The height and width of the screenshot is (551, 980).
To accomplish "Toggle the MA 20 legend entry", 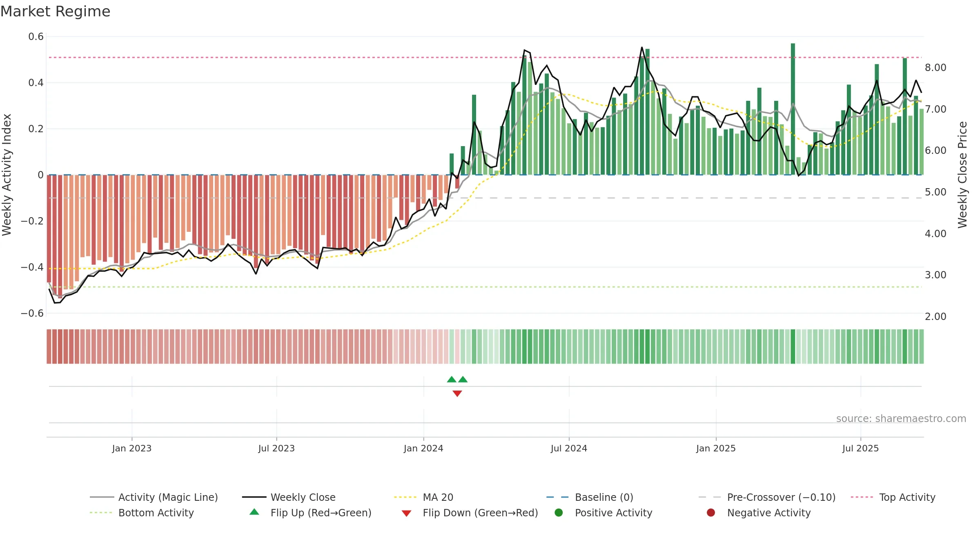I will coord(423,497).
